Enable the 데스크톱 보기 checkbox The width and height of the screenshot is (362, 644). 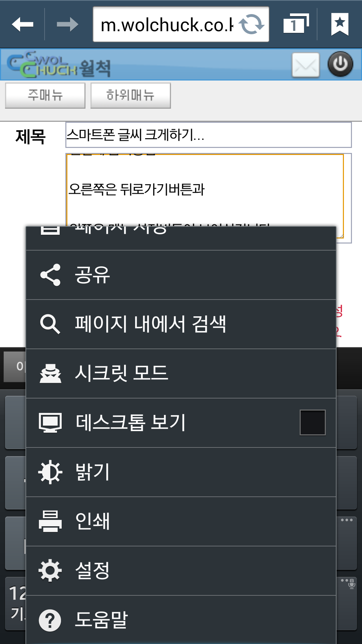(313, 423)
